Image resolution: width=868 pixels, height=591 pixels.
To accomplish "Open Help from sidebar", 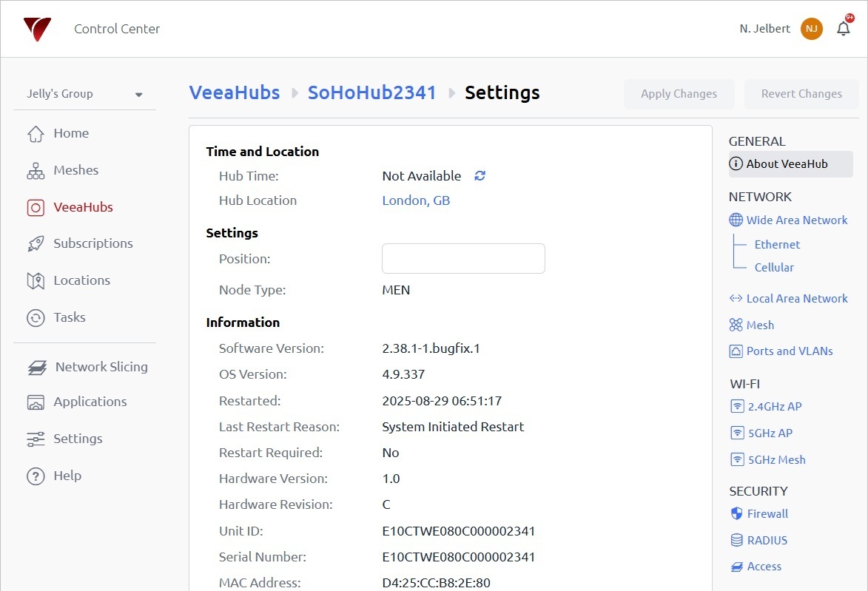I will [67, 476].
